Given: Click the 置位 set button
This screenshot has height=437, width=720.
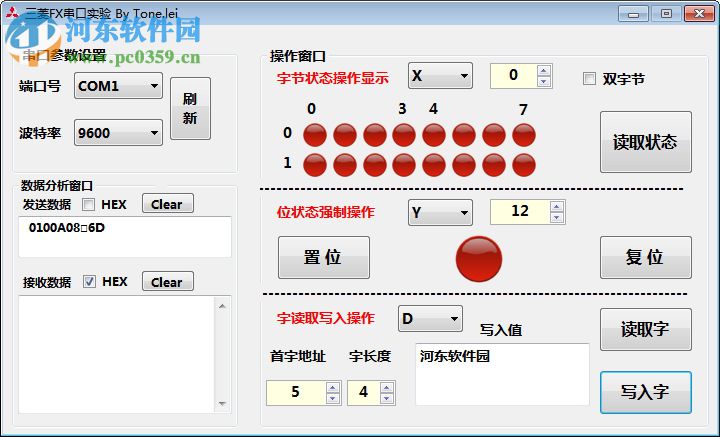Looking at the screenshot, I should pos(324,257).
